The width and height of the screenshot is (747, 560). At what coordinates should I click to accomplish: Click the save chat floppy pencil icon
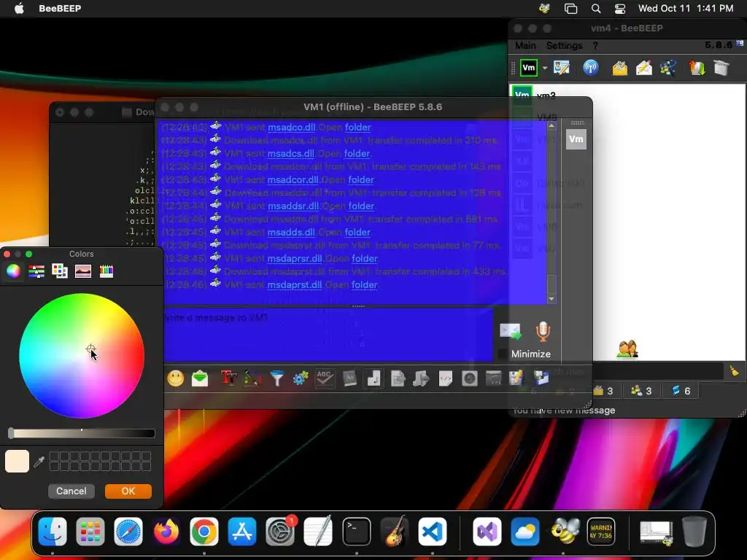point(517,378)
